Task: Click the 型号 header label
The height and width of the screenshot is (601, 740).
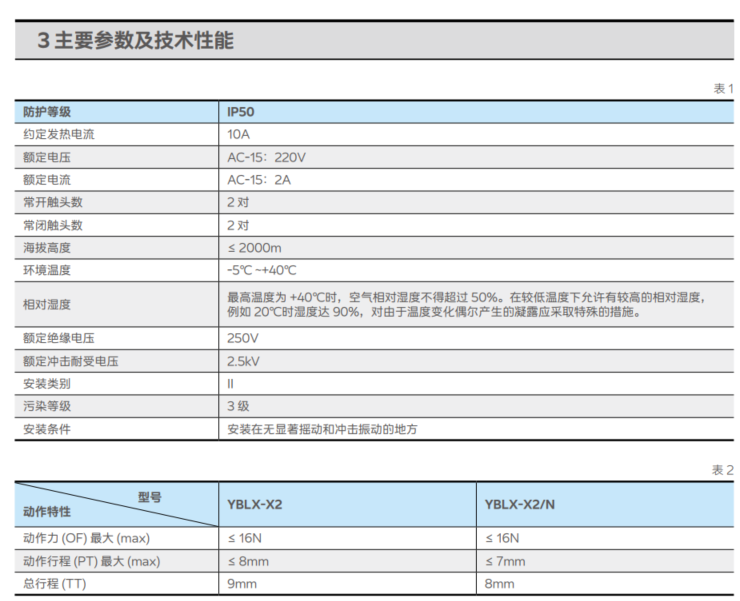Action: 150,497
